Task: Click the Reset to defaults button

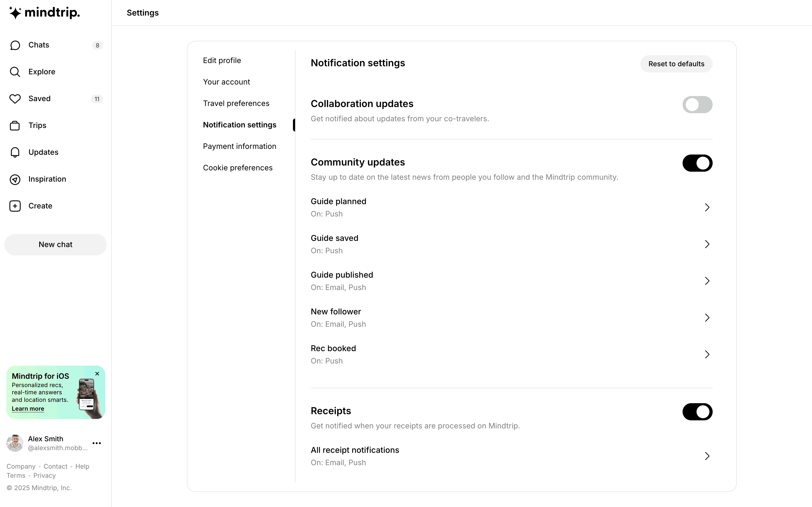Action: pos(676,64)
